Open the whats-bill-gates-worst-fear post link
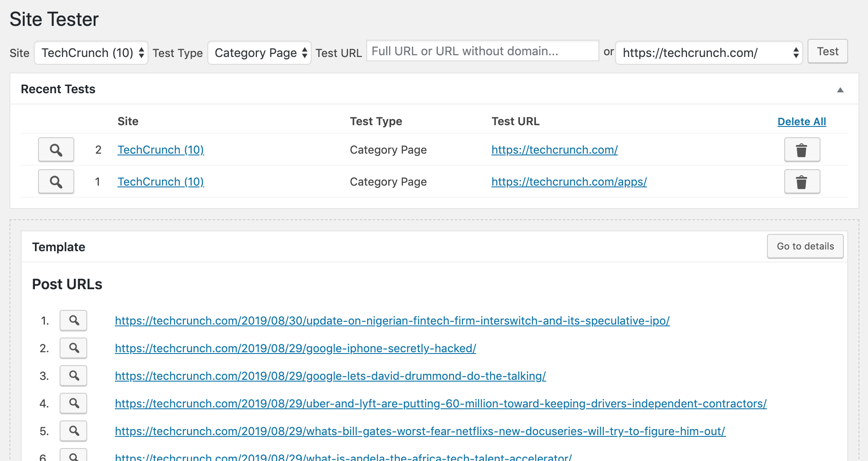 coord(420,431)
